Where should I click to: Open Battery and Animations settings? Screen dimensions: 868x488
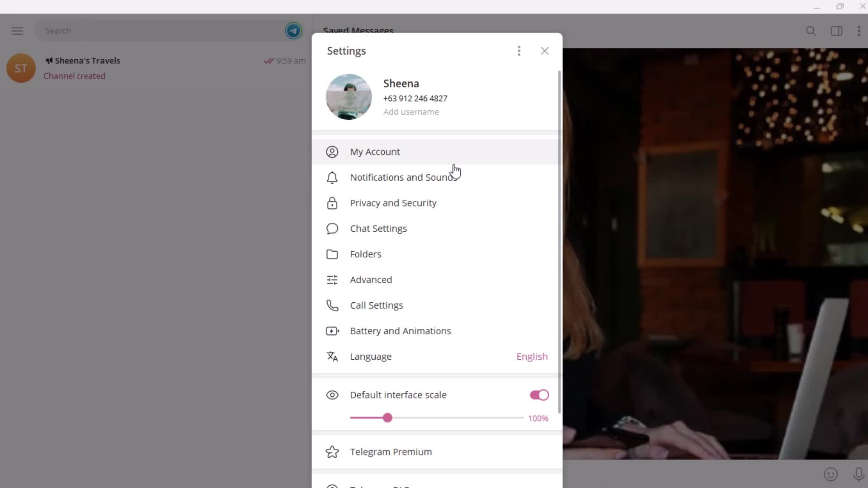coord(401,331)
